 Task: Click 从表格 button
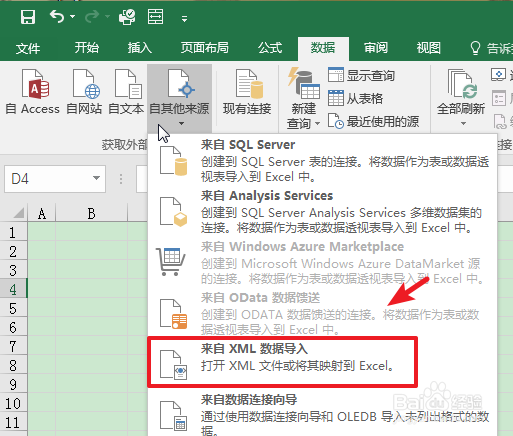click(355, 98)
